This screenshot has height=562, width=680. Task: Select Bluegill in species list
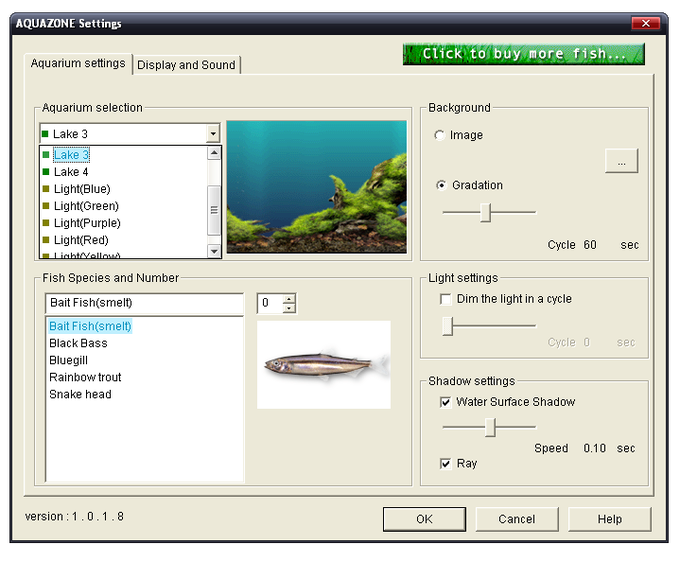pyautogui.click(x=69, y=360)
